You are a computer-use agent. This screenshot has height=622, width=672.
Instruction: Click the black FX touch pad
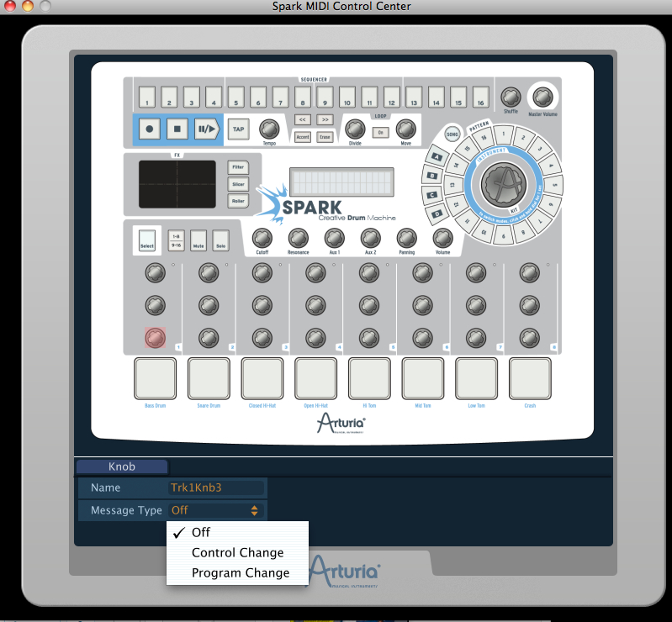tap(177, 184)
